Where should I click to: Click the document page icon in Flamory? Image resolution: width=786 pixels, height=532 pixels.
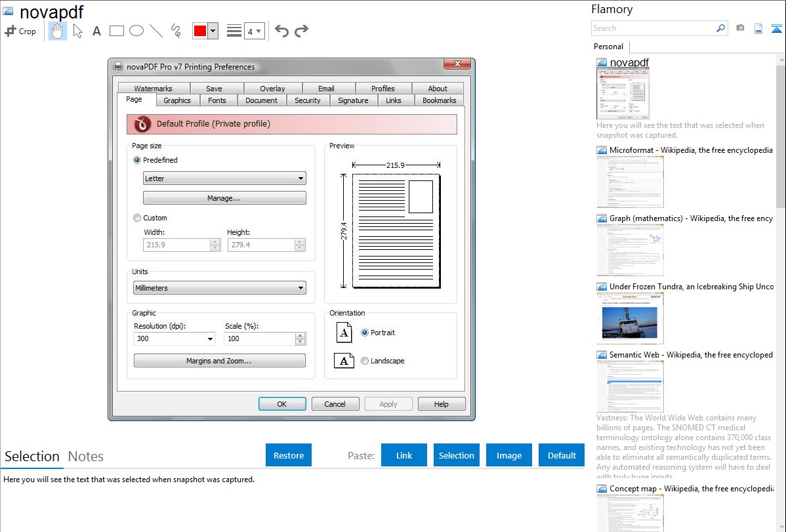(758, 28)
